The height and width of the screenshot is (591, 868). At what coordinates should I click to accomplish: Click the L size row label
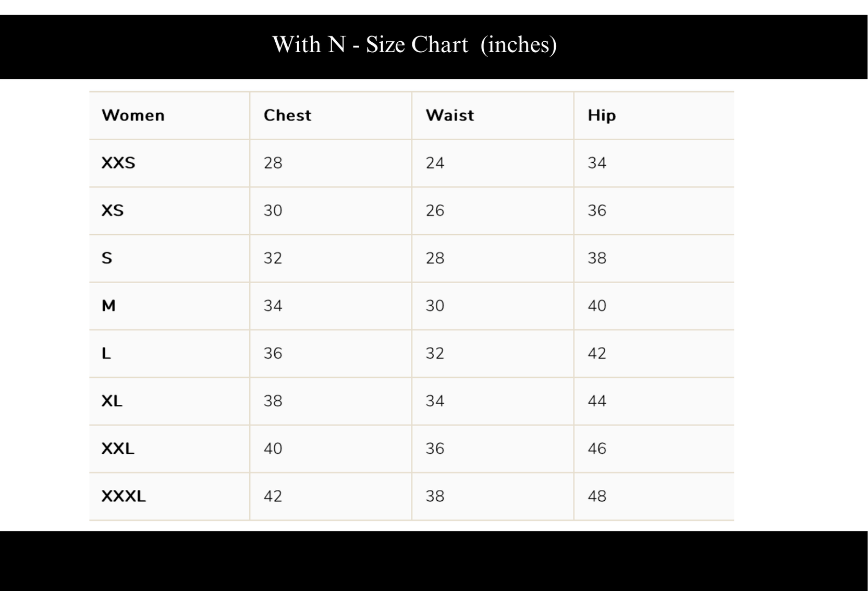point(106,353)
